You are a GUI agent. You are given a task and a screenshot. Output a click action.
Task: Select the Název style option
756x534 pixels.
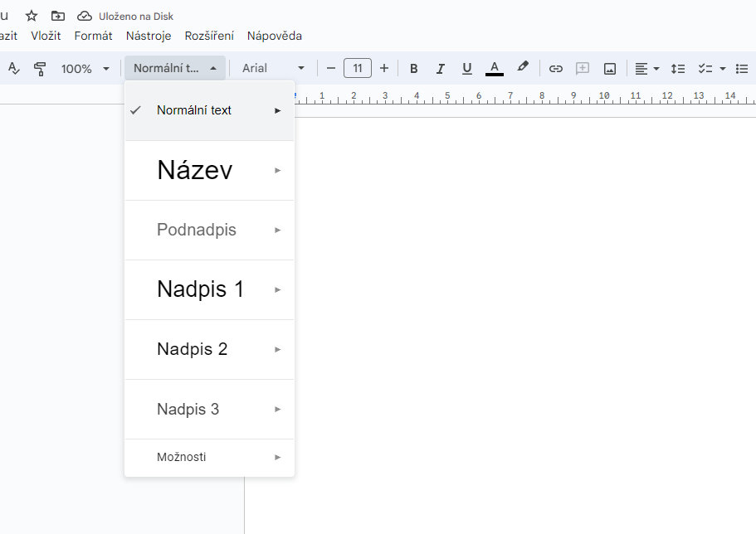tap(195, 170)
